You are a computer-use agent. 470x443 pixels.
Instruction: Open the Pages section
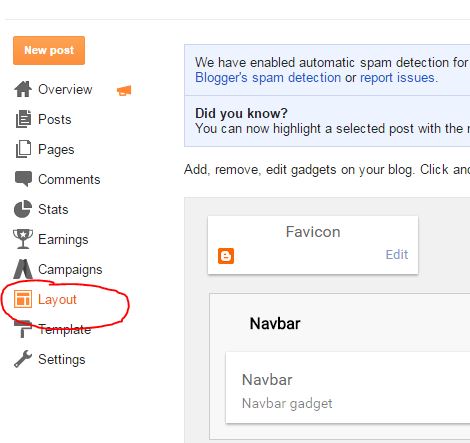(x=56, y=150)
